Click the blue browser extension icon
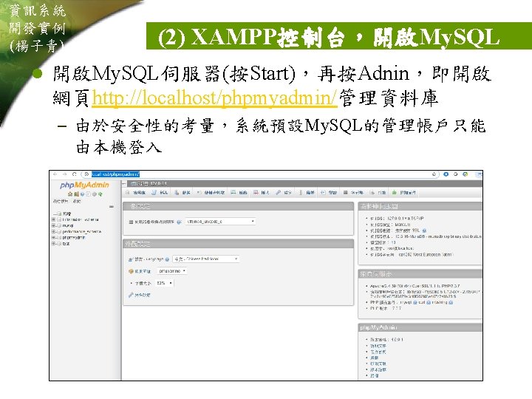Image resolution: width=532 pixels, height=399 pixels. (446, 174)
